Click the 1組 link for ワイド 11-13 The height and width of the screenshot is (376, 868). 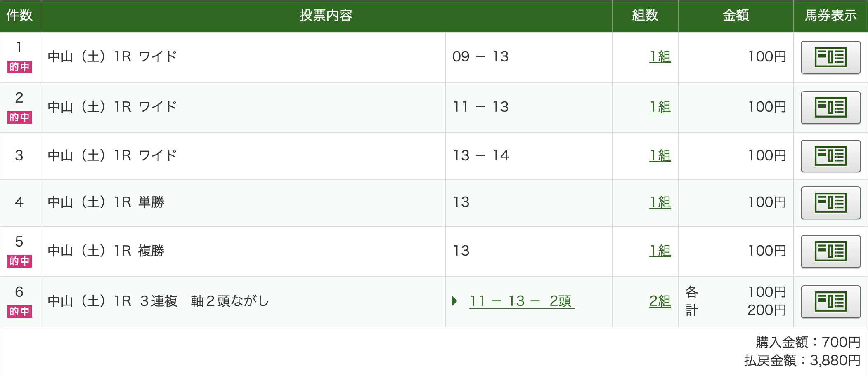click(x=660, y=107)
